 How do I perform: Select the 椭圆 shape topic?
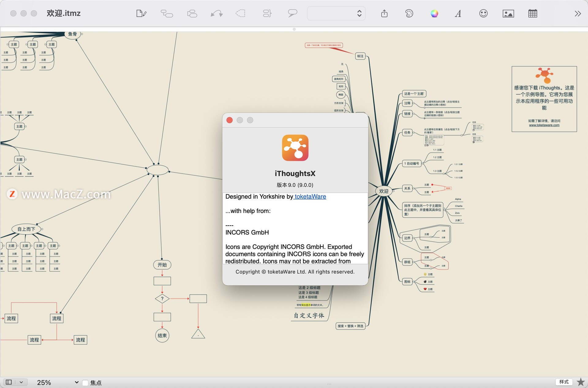[341, 95]
